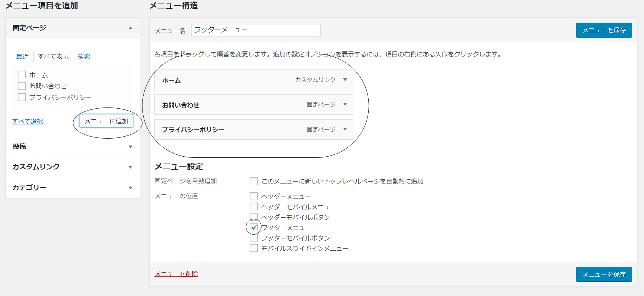644x296 pixels.
Task: Click the top メニューを保存 button
Action: [604, 30]
